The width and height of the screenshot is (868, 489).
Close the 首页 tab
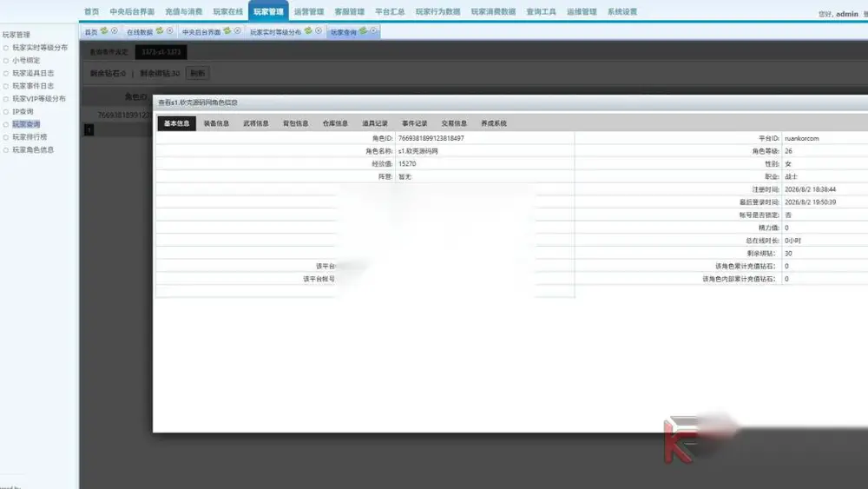click(114, 31)
